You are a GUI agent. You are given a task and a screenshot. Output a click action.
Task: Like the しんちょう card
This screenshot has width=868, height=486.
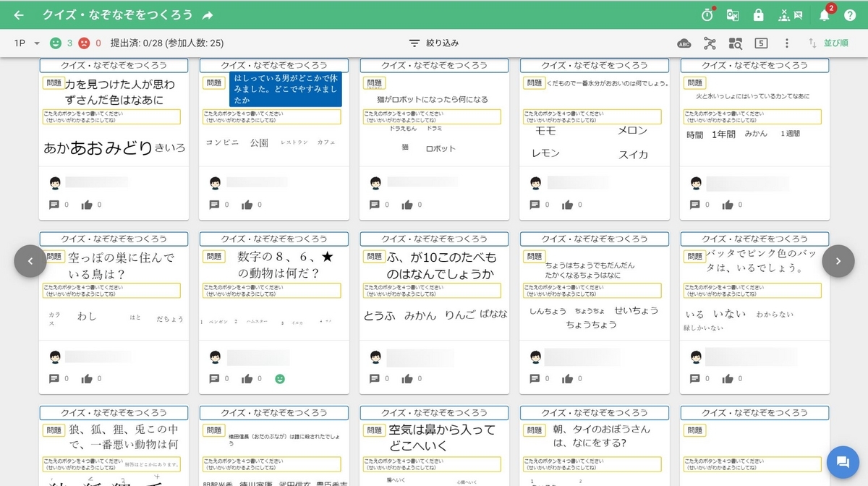tap(569, 378)
